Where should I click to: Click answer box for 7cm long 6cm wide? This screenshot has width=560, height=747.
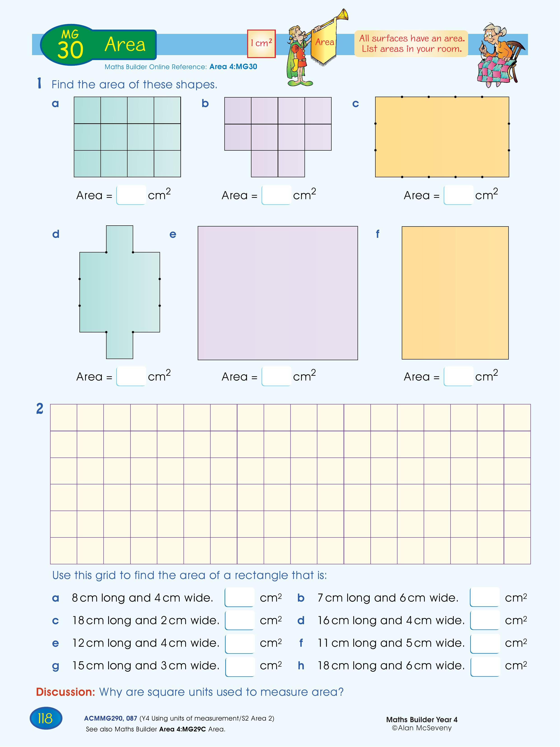[x=485, y=597]
